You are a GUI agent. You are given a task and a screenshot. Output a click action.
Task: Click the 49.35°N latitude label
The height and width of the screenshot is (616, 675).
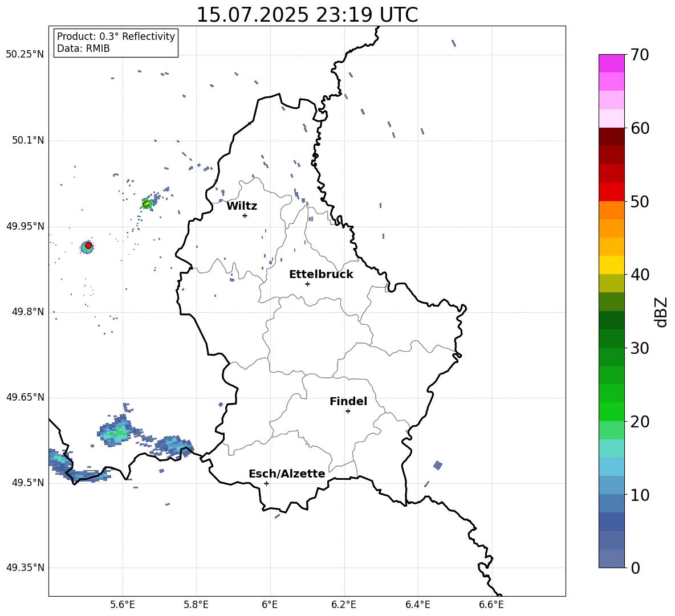25,568
